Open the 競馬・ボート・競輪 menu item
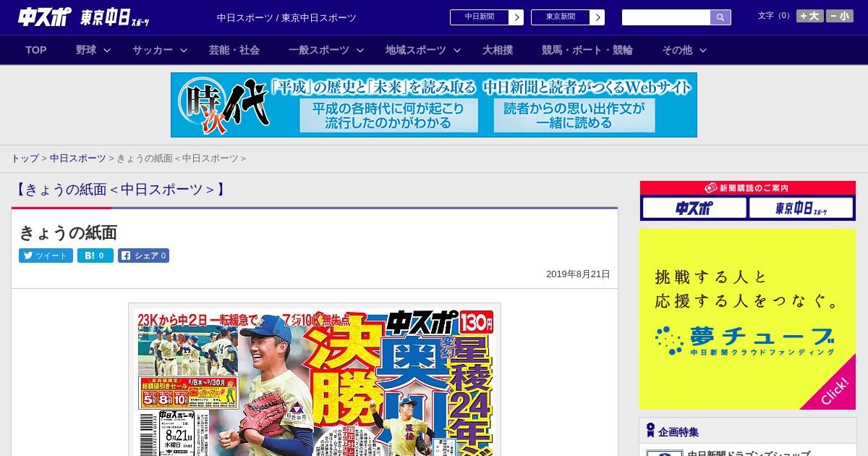Screen dimensions: 868x456 587,50
